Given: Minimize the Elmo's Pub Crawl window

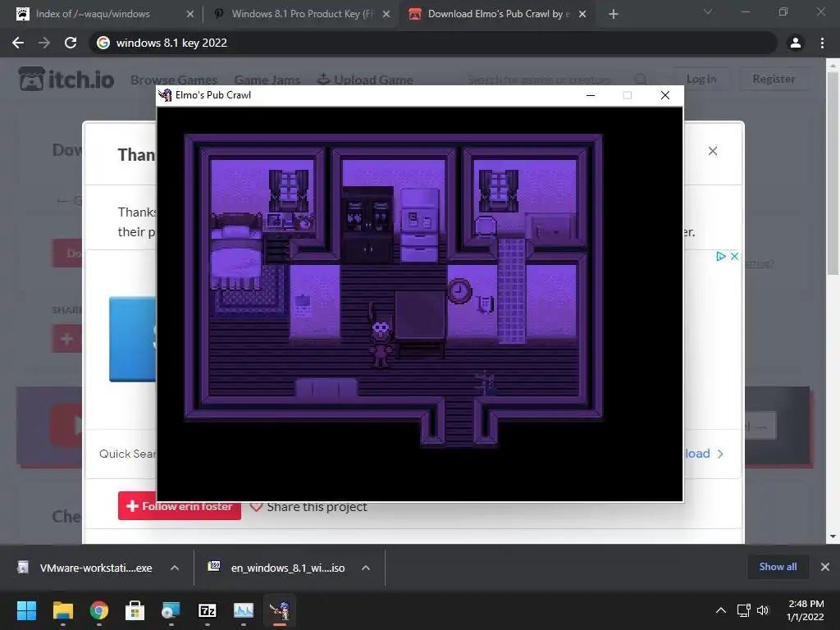Looking at the screenshot, I should (591, 95).
